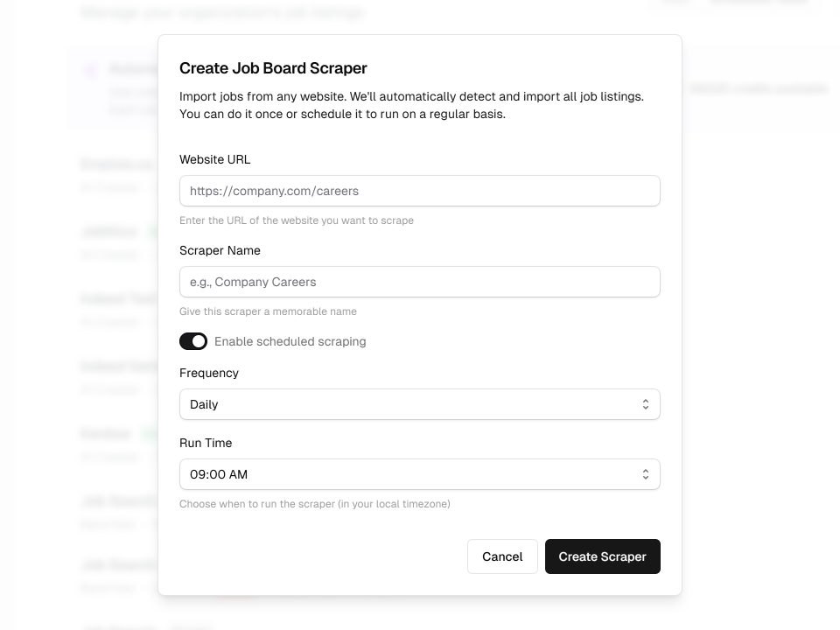Click the local timezone helper text

coord(315,504)
